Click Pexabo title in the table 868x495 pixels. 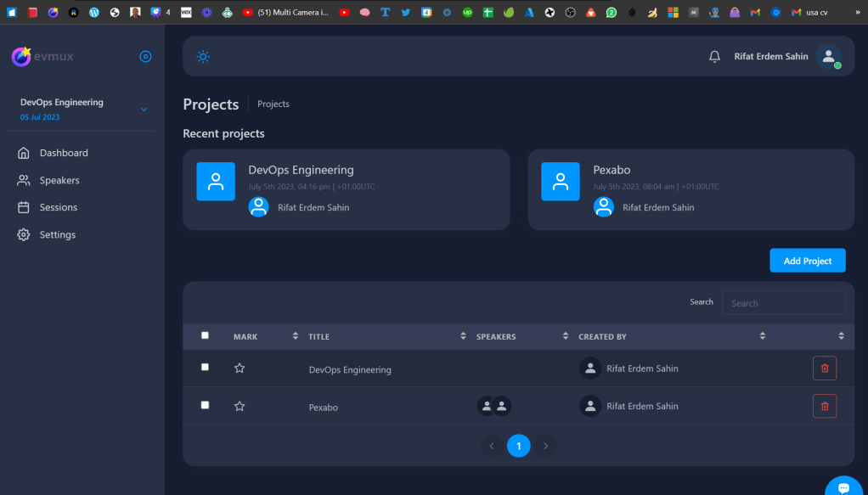[x=324, y=408]
